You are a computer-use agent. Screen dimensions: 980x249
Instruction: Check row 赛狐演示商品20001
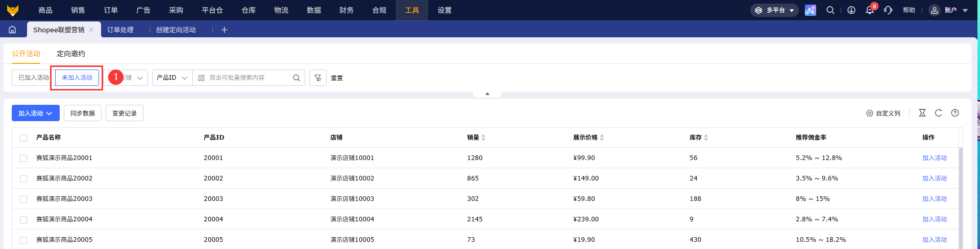[x=23, y=159]
